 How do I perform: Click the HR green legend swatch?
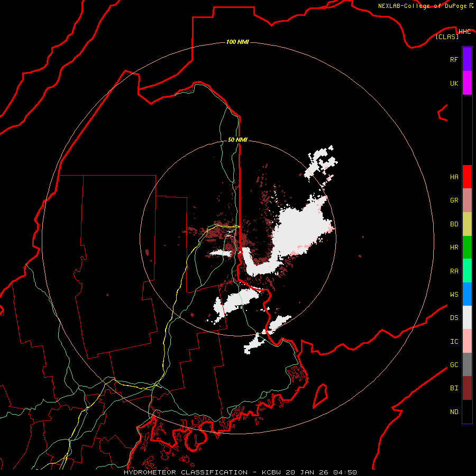click(467, 248)
